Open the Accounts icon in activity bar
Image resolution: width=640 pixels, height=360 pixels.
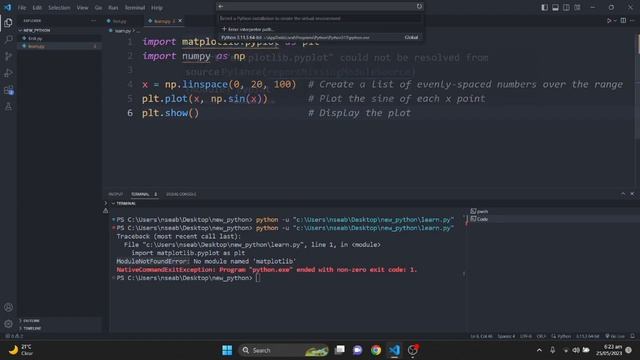tap(8, 307)
